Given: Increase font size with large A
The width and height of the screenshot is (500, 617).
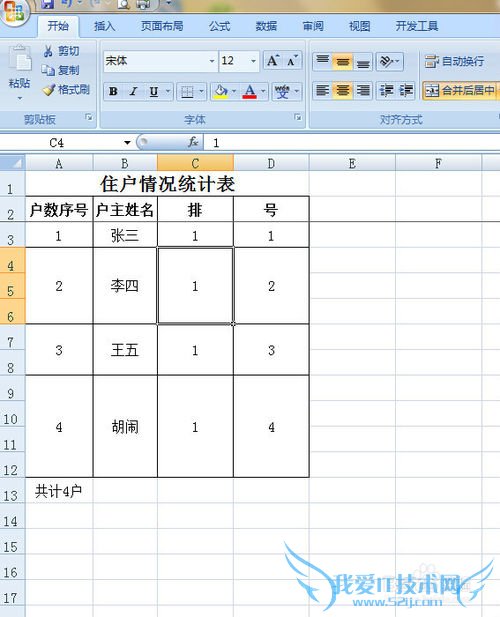Looking at the screenshot, I should pos(273,61).
